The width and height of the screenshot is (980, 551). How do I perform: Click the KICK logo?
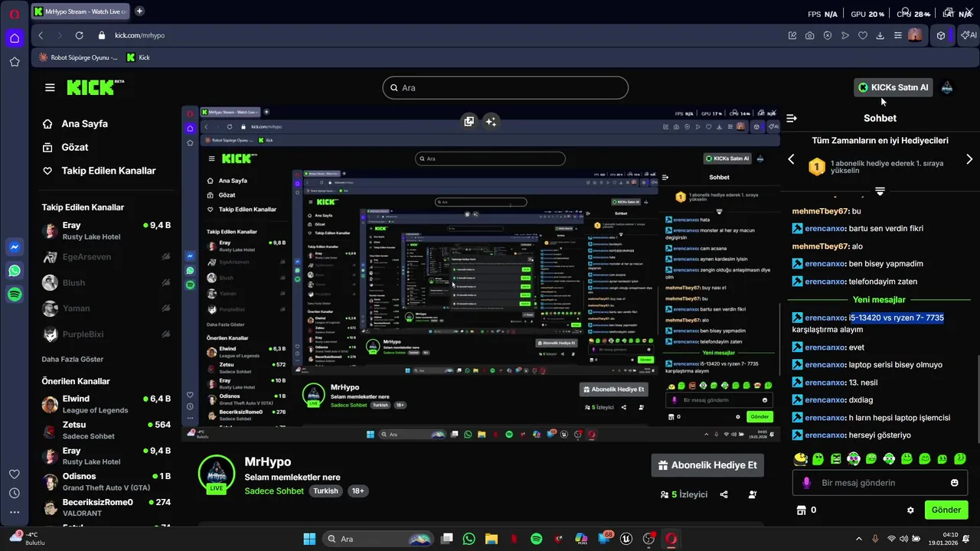[95, 87]
